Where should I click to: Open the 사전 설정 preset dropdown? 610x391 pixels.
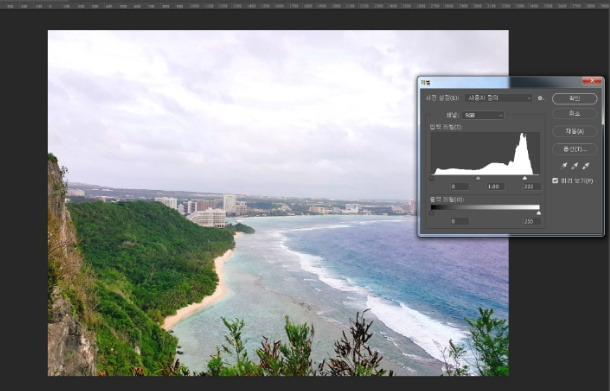pyautogui.click(x=498, y=98)
